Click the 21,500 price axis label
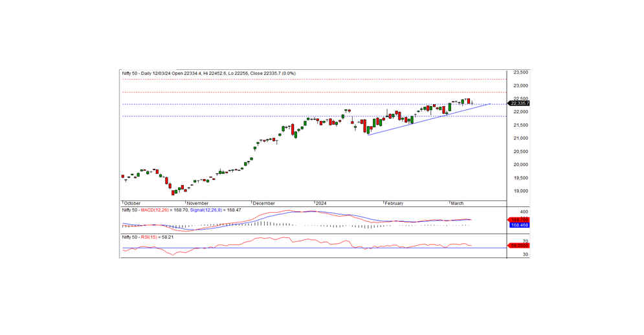Viewport: 644px width, 335px height. click(x=521, y=125)
